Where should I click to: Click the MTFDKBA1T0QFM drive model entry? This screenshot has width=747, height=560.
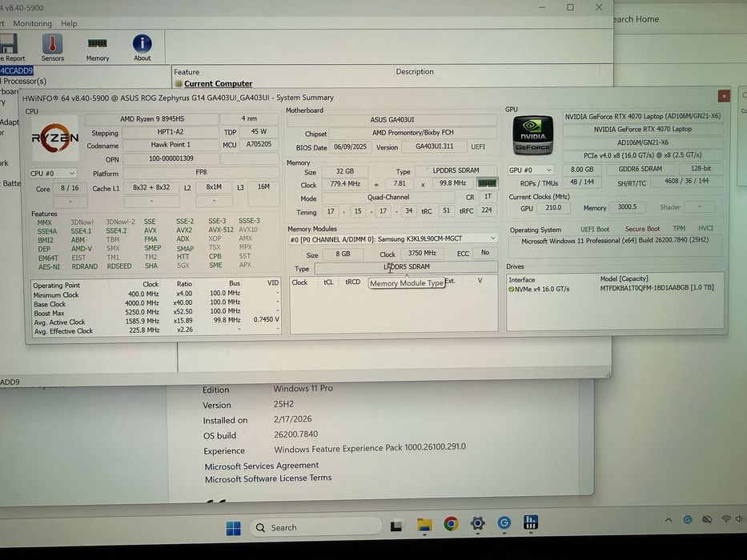click(x=657, y=288)
